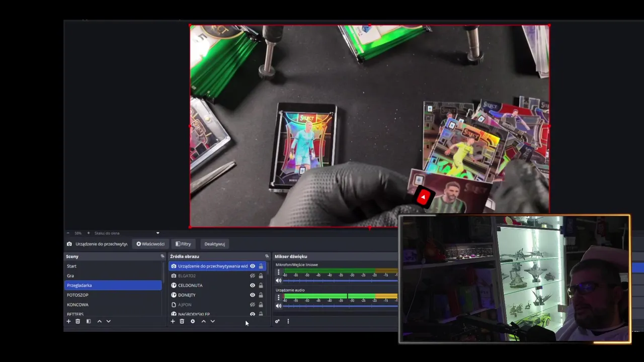The width and height of the screenshot is (644, 362).
Task: Toggle lock on the ELGATO2 source
Action: point(261,276)
